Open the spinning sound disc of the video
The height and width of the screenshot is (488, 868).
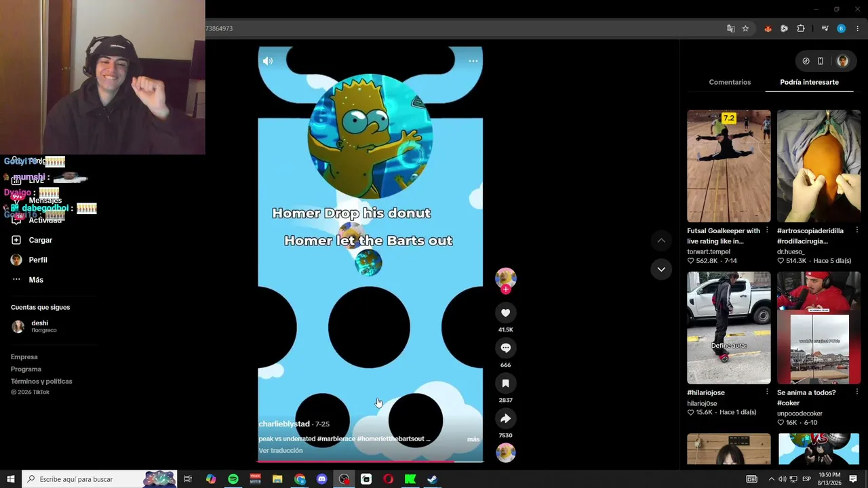click(505, 452)
